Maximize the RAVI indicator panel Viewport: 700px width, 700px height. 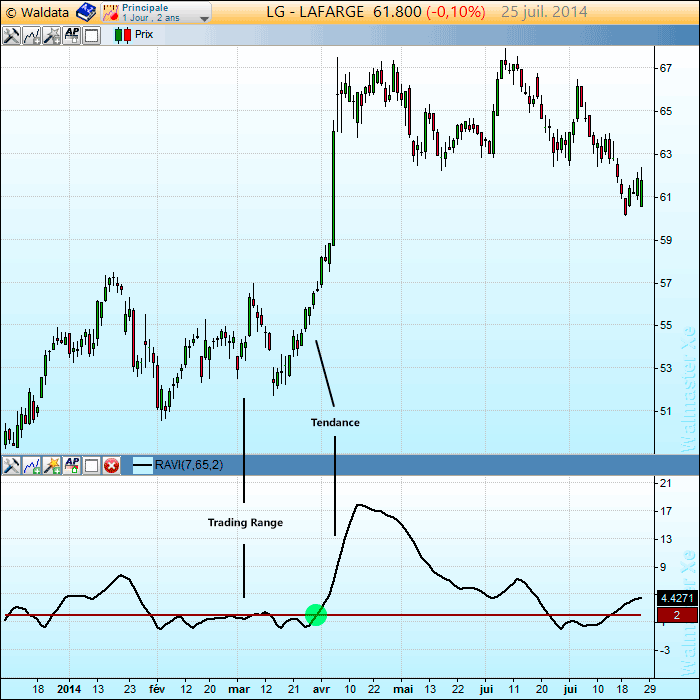pyautogui.click(x=92, y=466)
